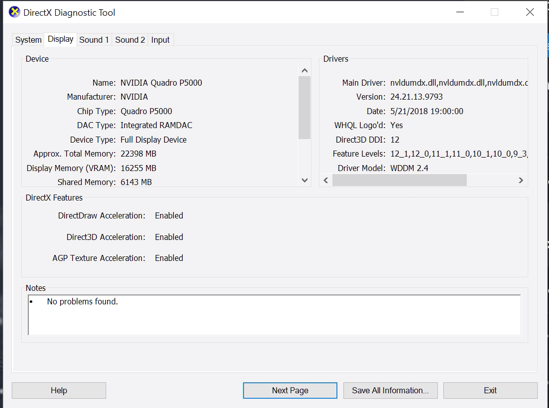Viewport: 549px width, 408px height.
Task: Click the Device panel vertical scrollbar thumb
Action: click(305, 108)
